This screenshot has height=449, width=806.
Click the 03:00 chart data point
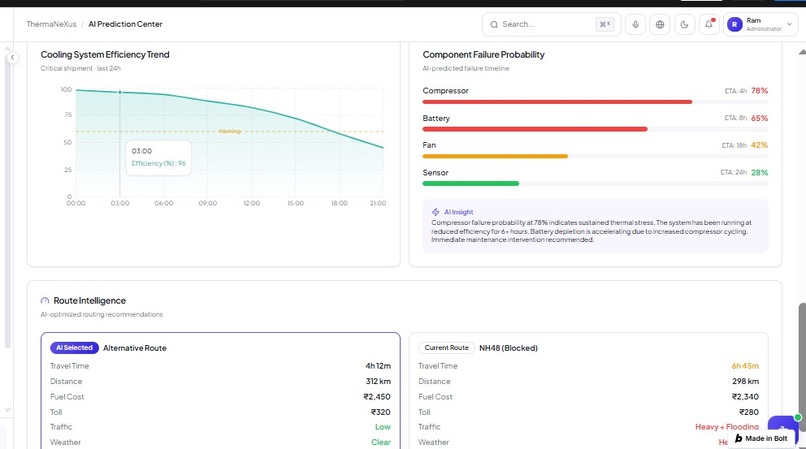[120, 93]
